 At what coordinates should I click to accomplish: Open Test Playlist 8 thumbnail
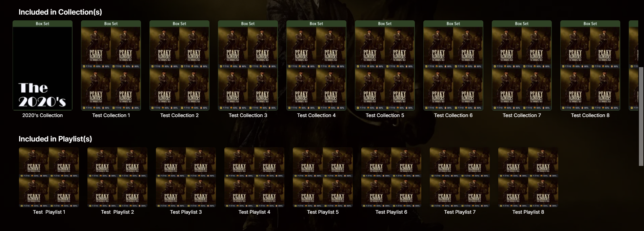click(x=528, y=177)
